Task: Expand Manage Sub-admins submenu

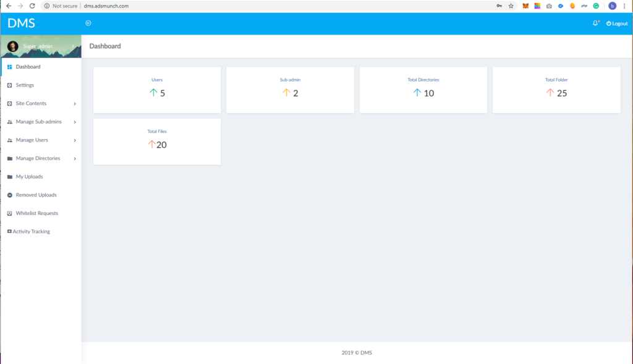Action: click(74, 121)
